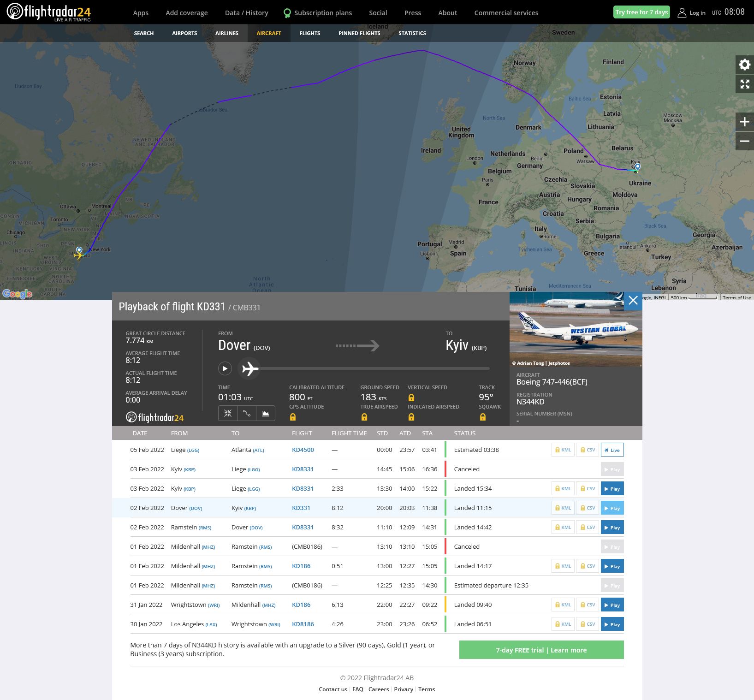Zoom out on the map

point(744,141)
